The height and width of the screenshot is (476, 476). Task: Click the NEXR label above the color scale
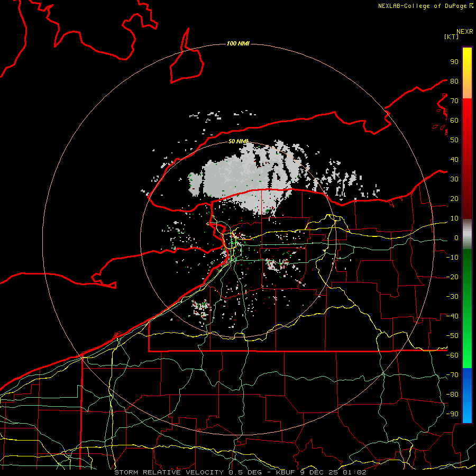464,32
